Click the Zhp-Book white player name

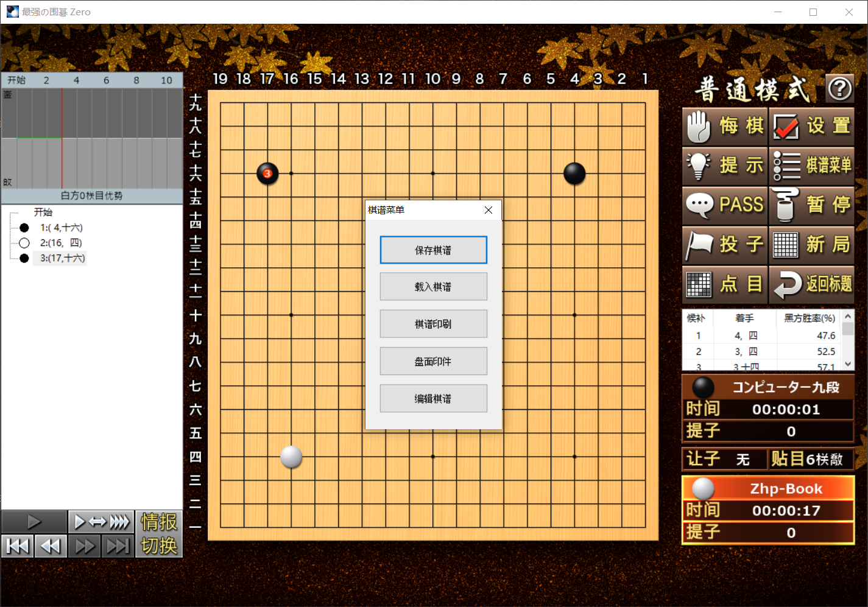point(786,489)
